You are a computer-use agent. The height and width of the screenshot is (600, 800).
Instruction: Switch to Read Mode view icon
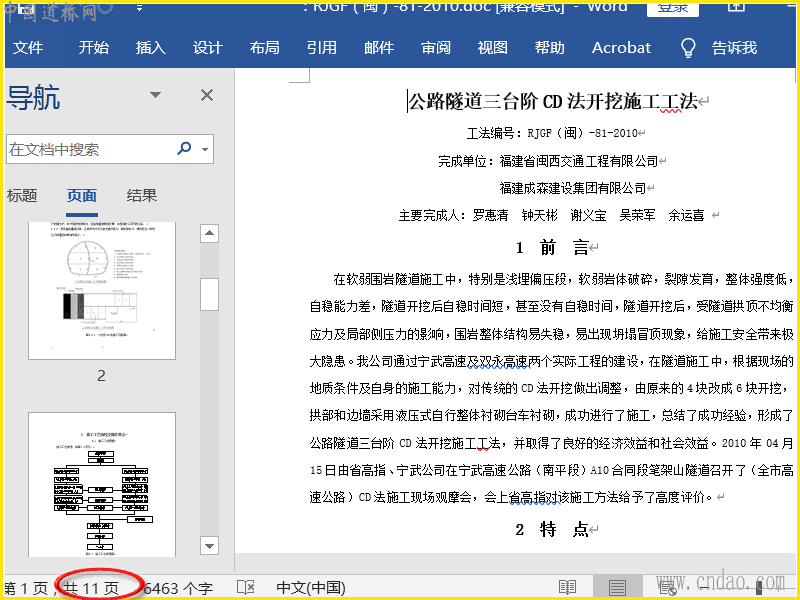(567, 588)
